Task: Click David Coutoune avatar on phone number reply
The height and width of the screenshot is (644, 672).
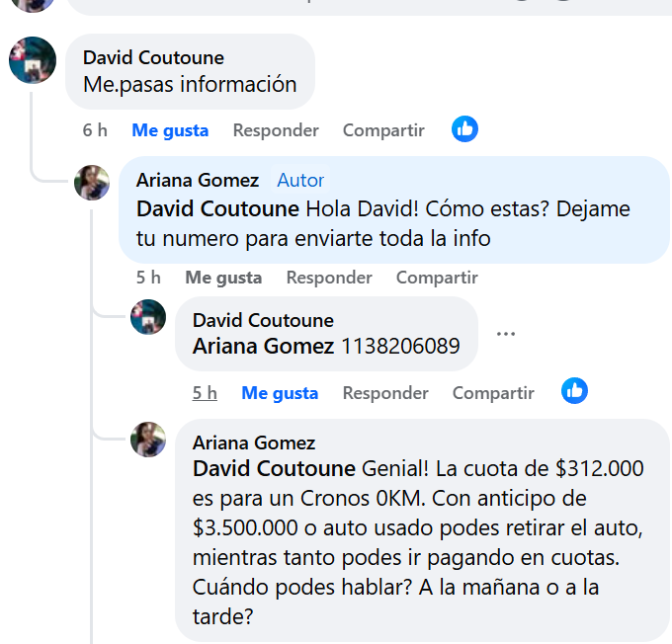Action: (148, 317)
